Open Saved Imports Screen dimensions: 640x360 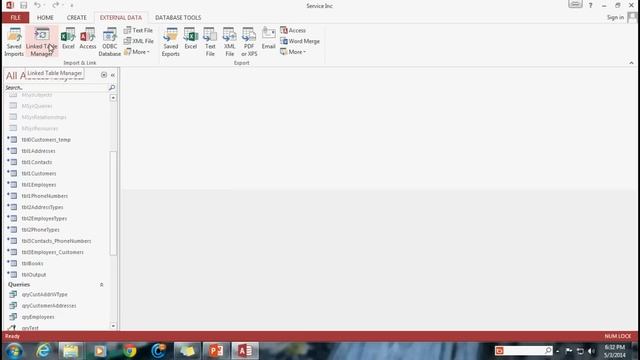pos(14,42)
